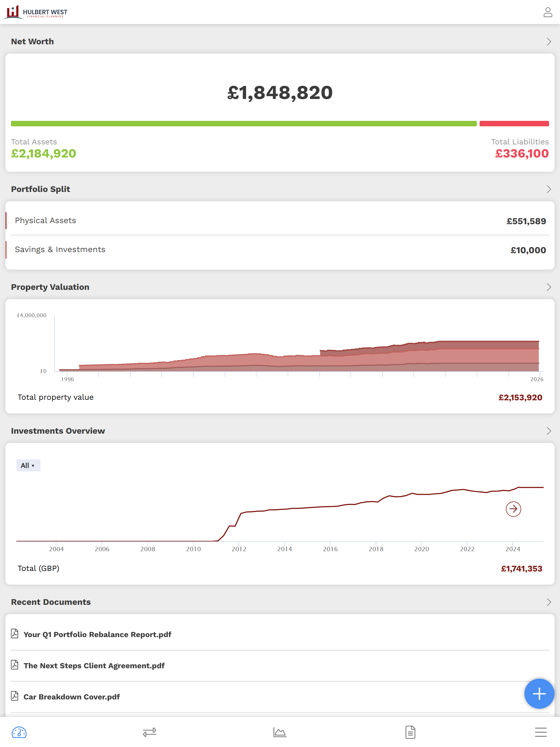Expand the Property Valuation section chevron
Screen dimensions: 560x747
pos(549,287)
